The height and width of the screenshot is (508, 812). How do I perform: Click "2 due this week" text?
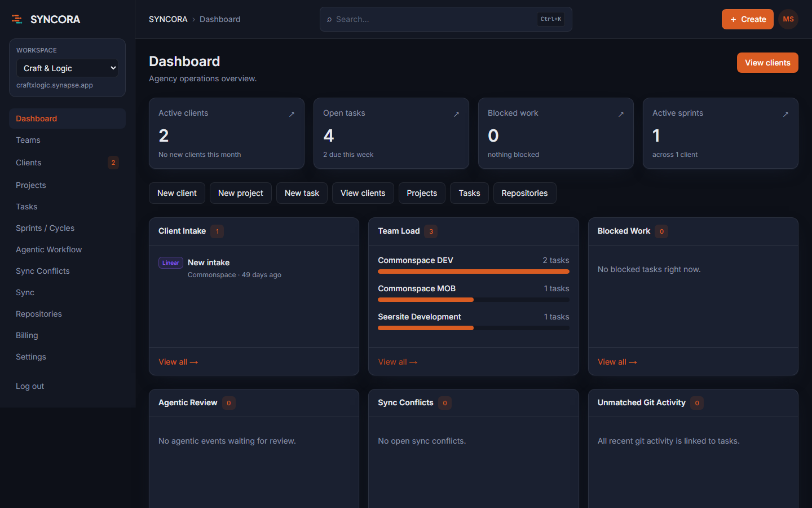[x=348, y=155]
